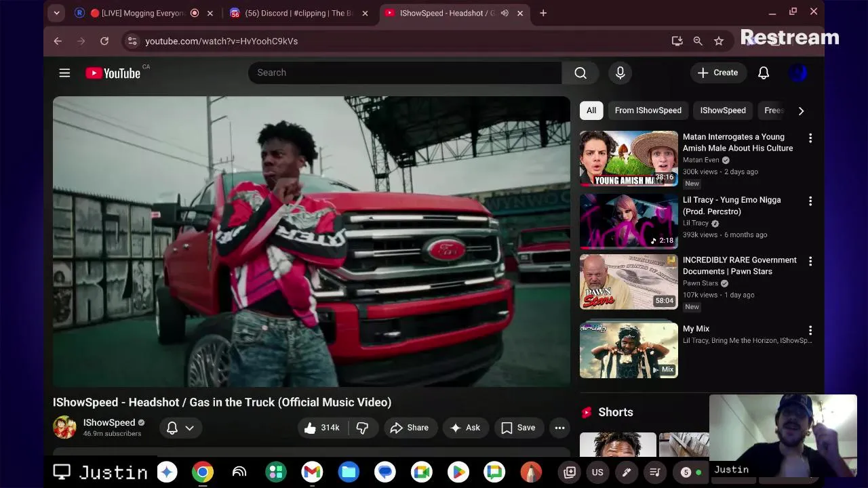This screenshot has height=488, width=868.
Task: Open Lil Tracy video thumbnail
Action: coord(629,222)
